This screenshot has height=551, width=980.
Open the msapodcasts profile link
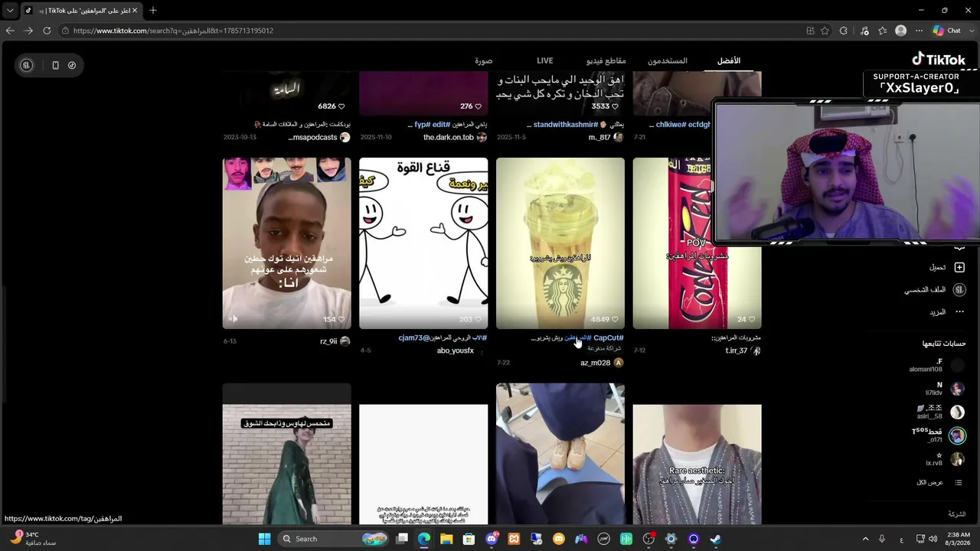click(312, 137)
